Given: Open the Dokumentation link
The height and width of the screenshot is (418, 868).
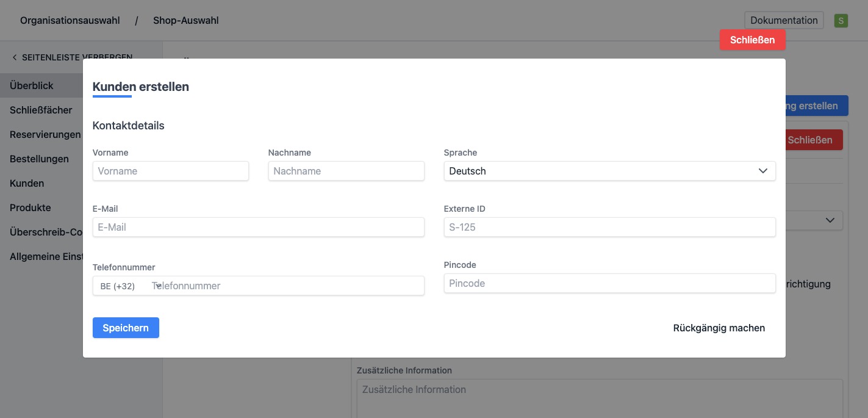Looking at the screenshot, I should 783,20.
